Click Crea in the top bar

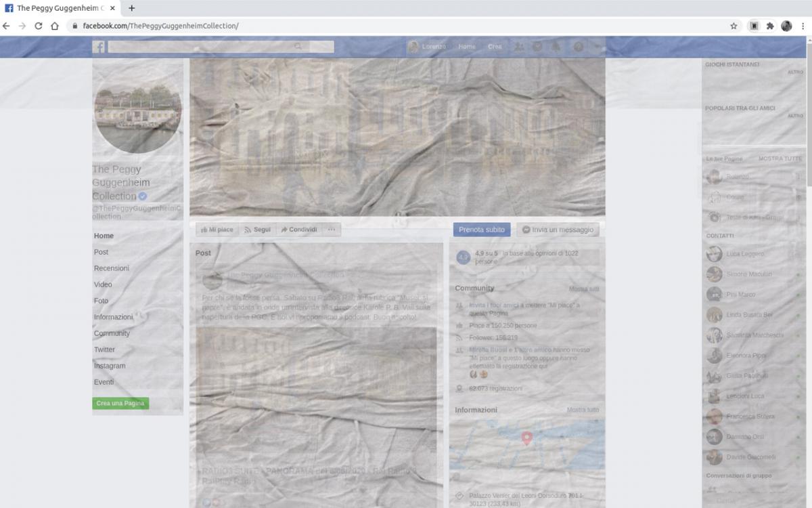pyautogui.click(x=495, y=47)
